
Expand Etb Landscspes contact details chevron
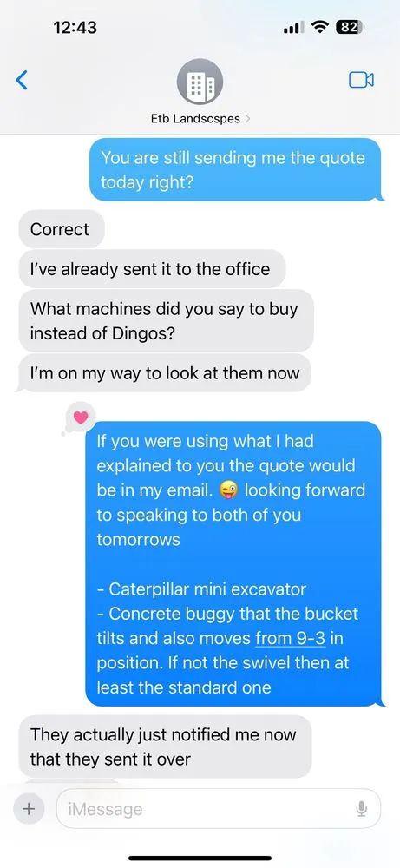247,118
